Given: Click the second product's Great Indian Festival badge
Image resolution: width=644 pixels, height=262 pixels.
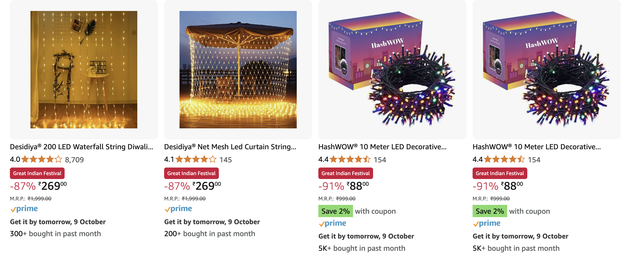Looking at the screenshot, I should pos(191,173).
